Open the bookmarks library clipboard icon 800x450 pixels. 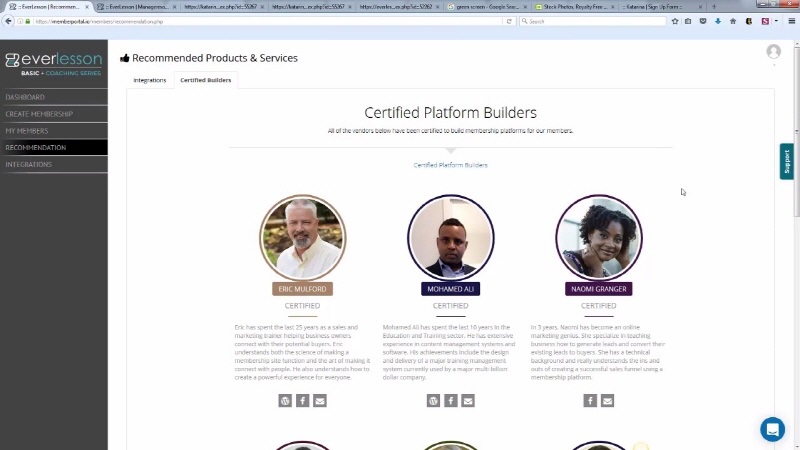(688, 21)
